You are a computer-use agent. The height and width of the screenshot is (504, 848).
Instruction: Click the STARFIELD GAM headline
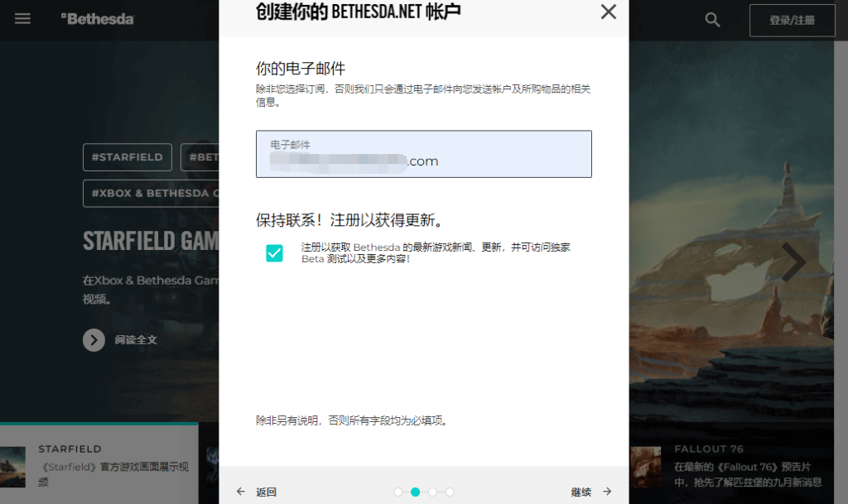point(151,241)
